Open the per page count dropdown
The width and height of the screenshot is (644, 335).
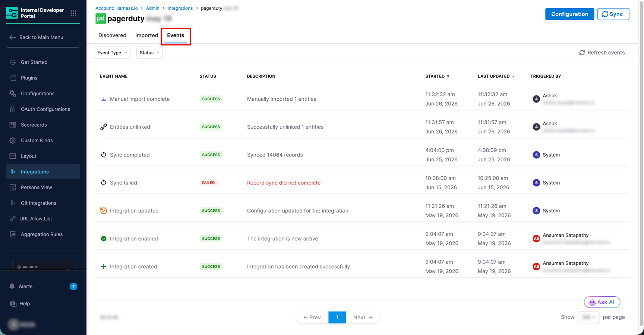[588, 317]
